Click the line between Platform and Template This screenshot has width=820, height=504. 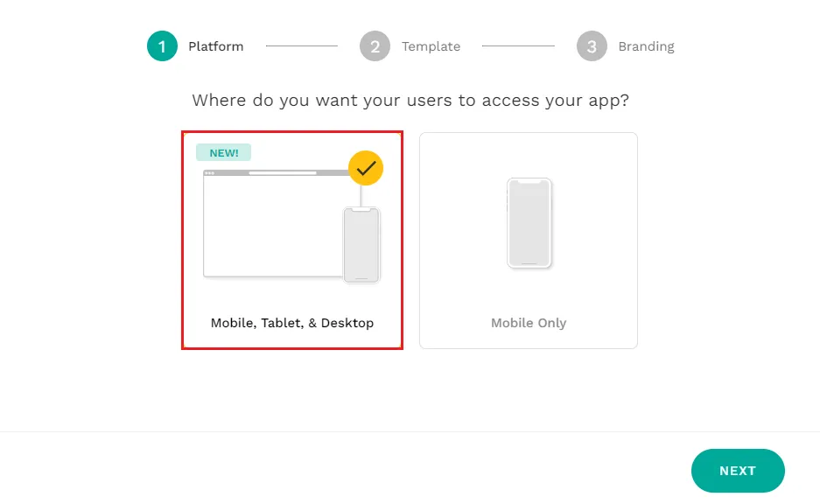302,46
